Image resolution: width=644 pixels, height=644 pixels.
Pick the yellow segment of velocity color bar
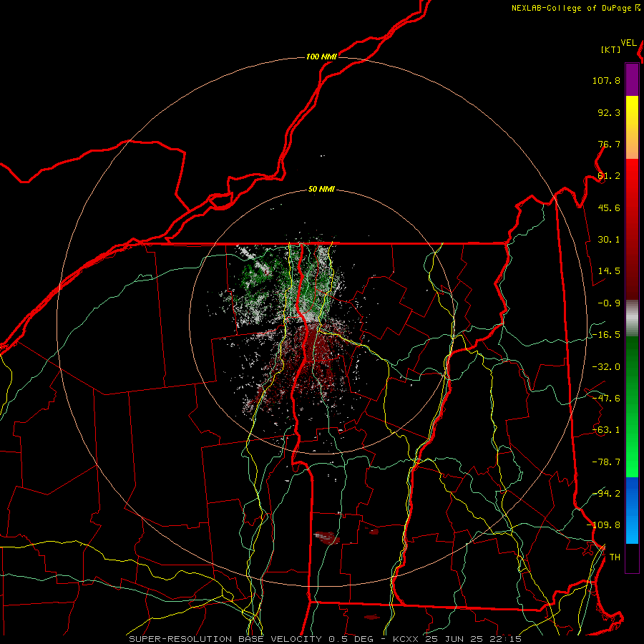(x=632, y=127)
